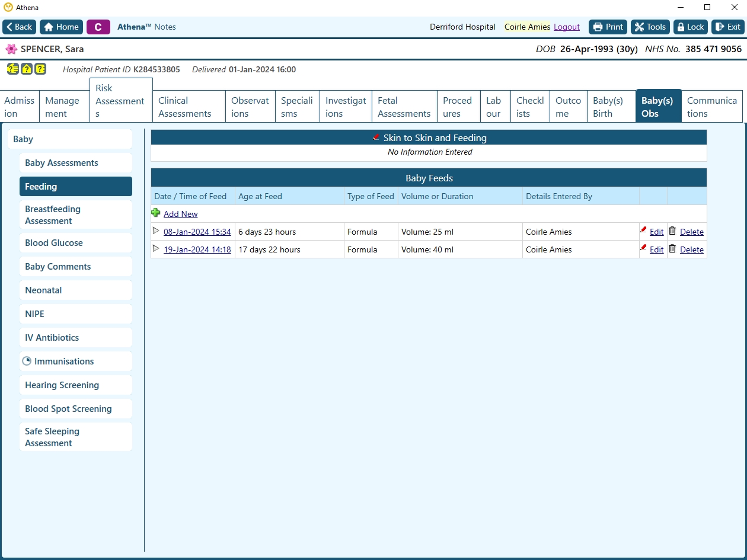Click the red pencil icon for 19-Jan-2024 feed
The image size is (747, 560).
pyautogui.click(x=643, y=248)
